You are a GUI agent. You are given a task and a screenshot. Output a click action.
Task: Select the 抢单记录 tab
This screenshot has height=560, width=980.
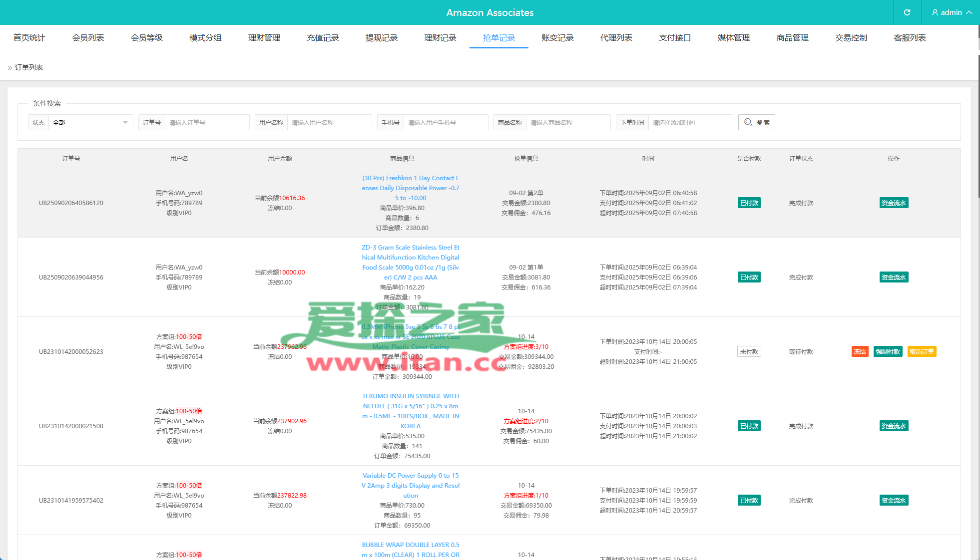coord(499,38)
